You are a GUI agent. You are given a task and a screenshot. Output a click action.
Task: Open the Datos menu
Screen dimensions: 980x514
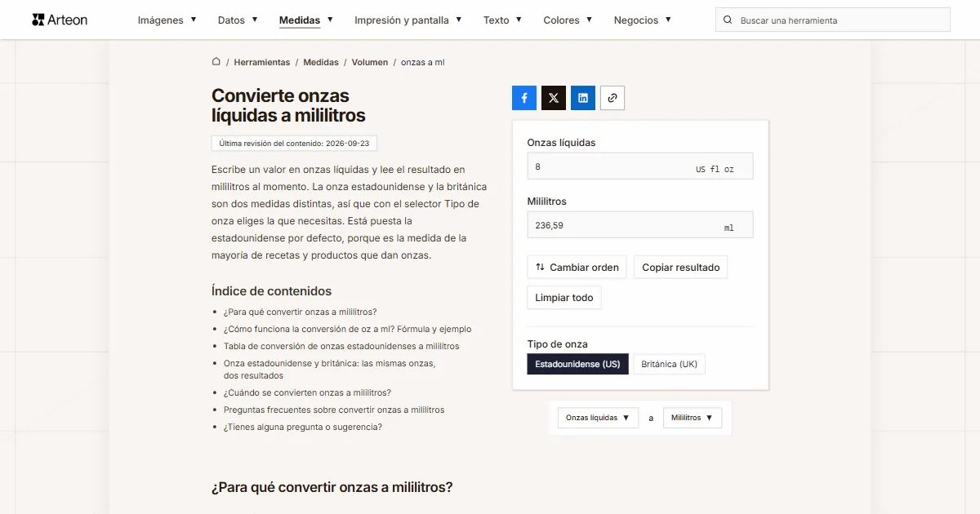click(238, 20)
